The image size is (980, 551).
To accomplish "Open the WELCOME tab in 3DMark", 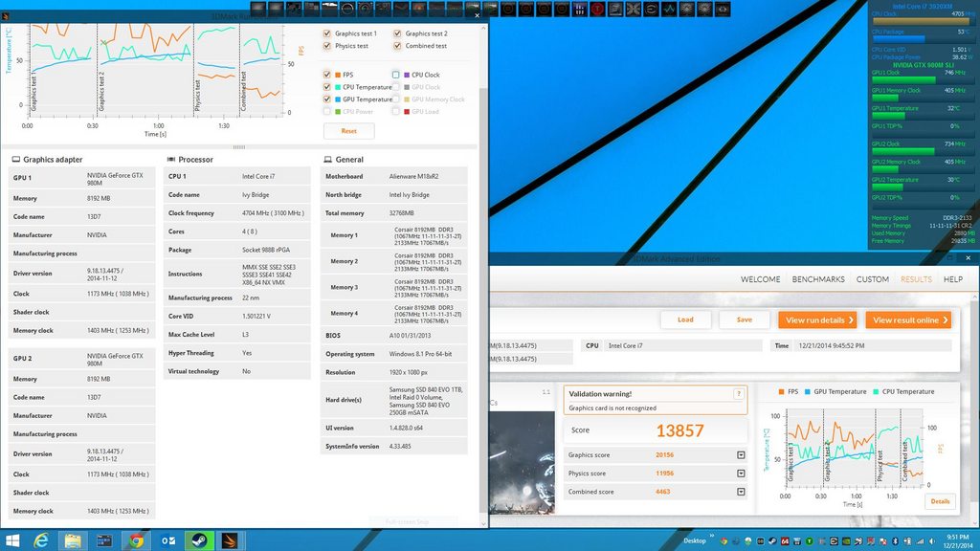I will tap(760, 279).
